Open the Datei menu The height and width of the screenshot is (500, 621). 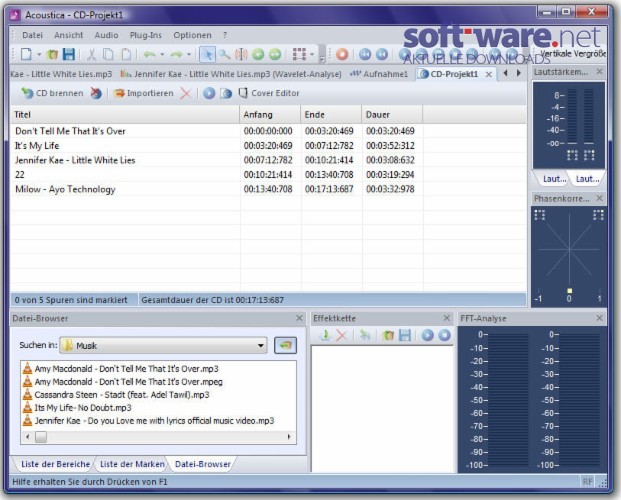point(32,35)
